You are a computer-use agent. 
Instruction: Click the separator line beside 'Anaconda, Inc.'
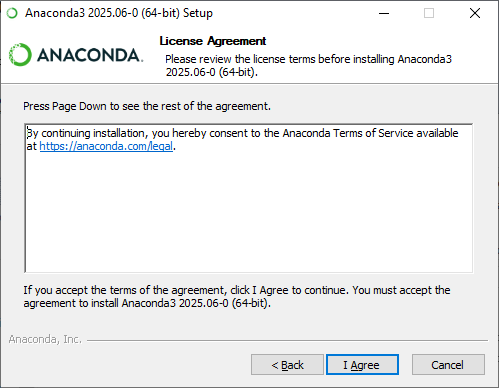tap(287, 341)
